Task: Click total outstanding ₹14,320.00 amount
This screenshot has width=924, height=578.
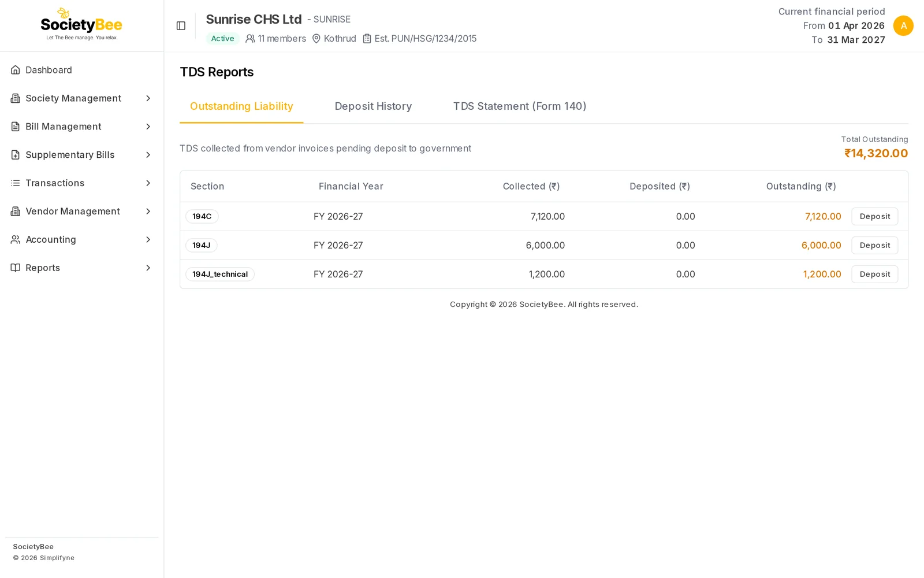Action: tap(876, 153)
